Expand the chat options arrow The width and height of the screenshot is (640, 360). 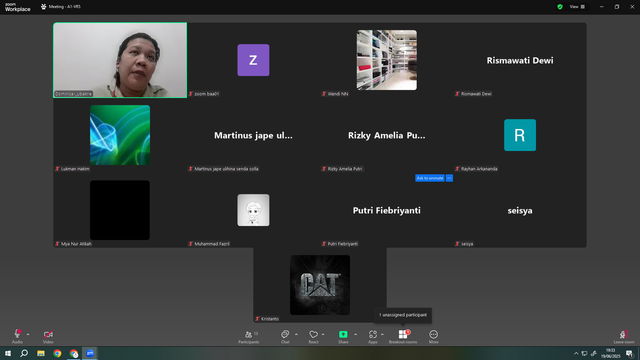(296, 334)
